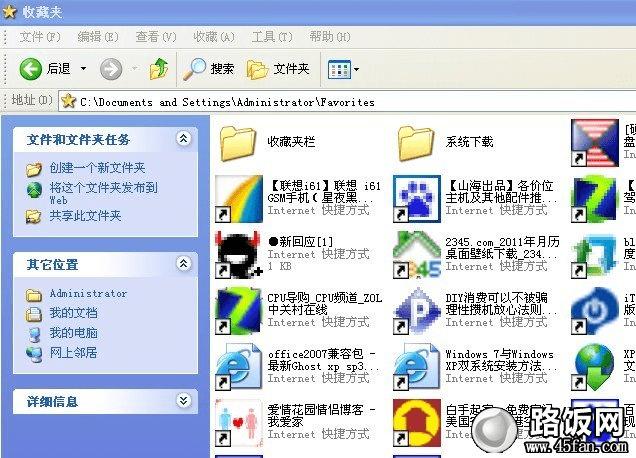Click the 共享此文件夹 sharing icon
The height and width of the screenshot is (458, 636).
pyautogui.click(x=34, y=217)
